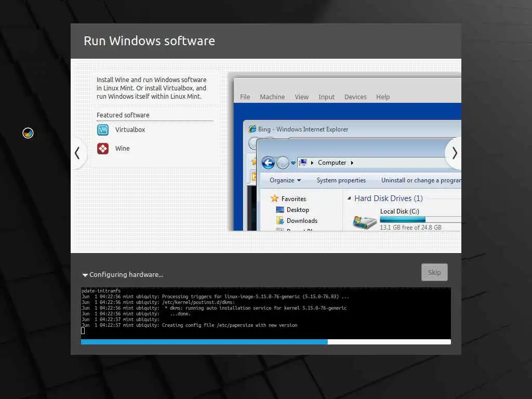Click the 13.1 GB free of 24.8 GB text

coord(410,228)
